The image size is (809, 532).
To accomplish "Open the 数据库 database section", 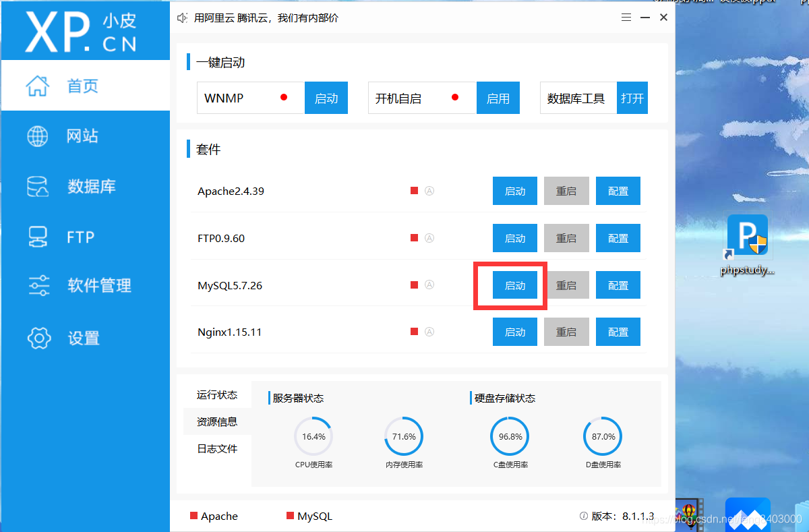I will pyautogui.click(x=85, y=187).
